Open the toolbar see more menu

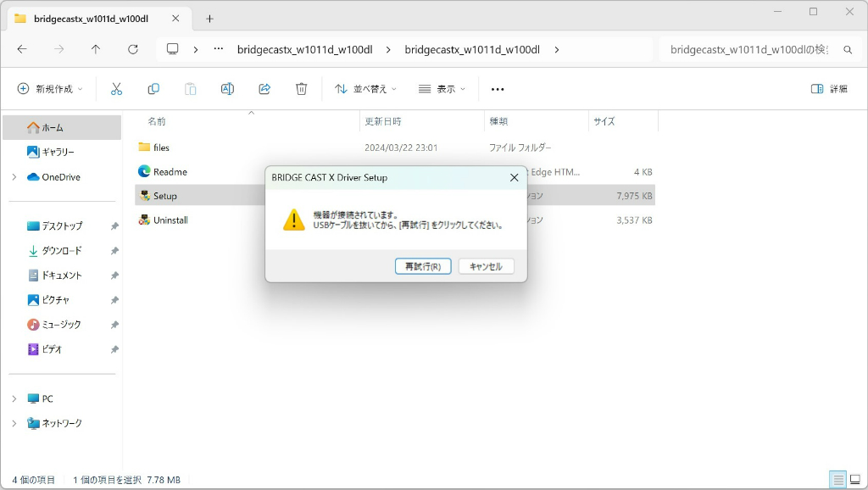point(498,89)
